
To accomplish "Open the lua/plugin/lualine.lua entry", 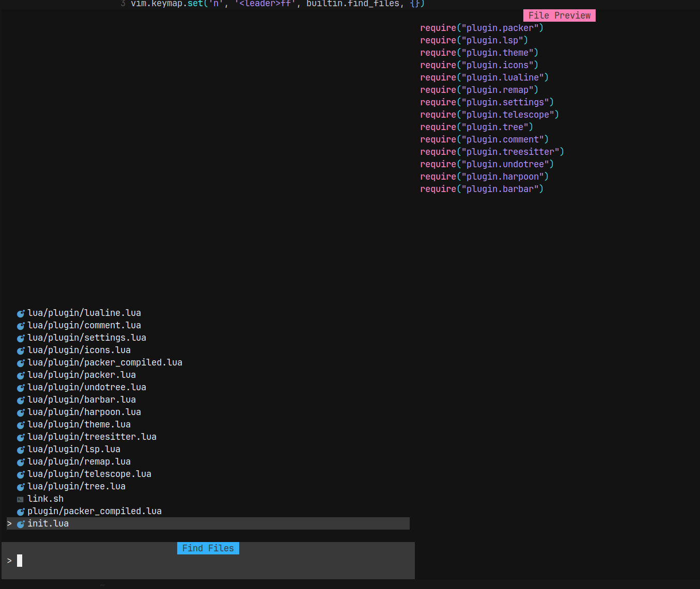I will pos(85,312).
